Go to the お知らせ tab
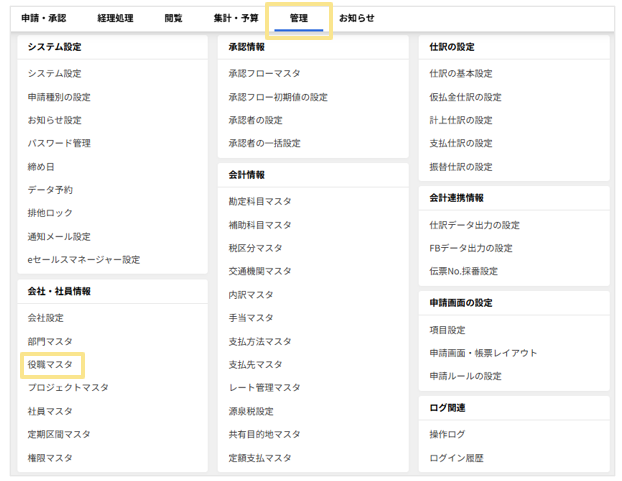Image resolution: width=622 pixels, height=481 pixels. [357, 18]
